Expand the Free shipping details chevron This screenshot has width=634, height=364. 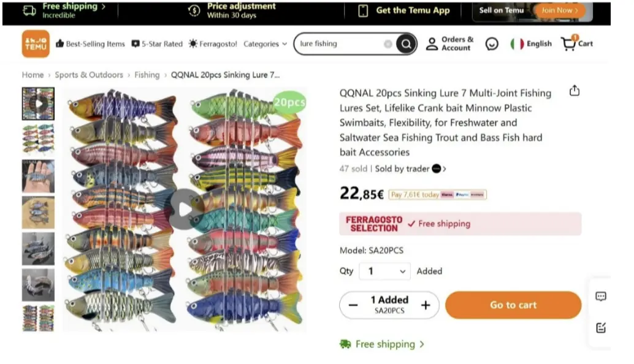coord(422,344)
